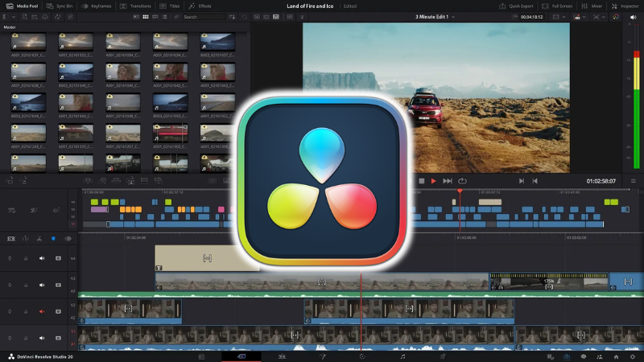This screenshot has width=644, height=362.
Task: Toggle video visibility on track V4
Action: 58,258
